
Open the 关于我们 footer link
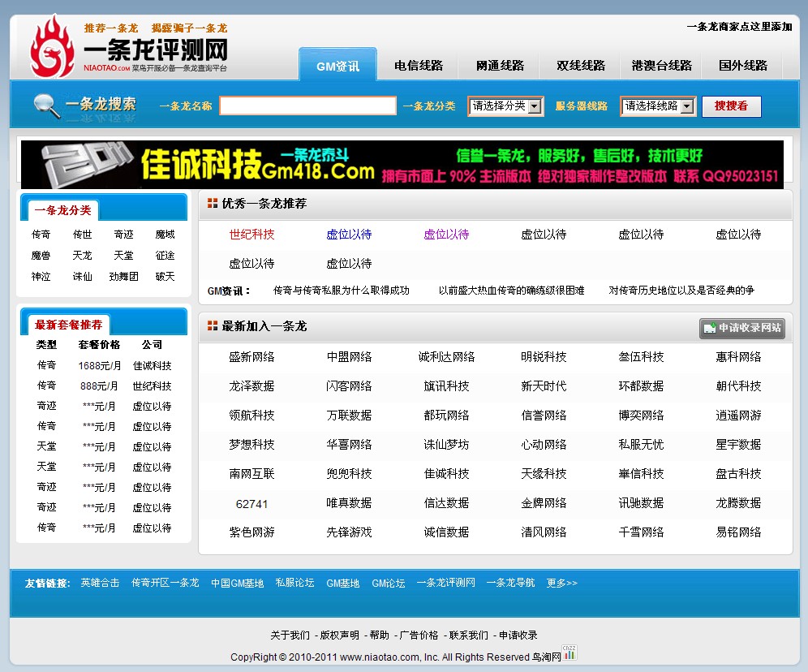coord(290,635)
